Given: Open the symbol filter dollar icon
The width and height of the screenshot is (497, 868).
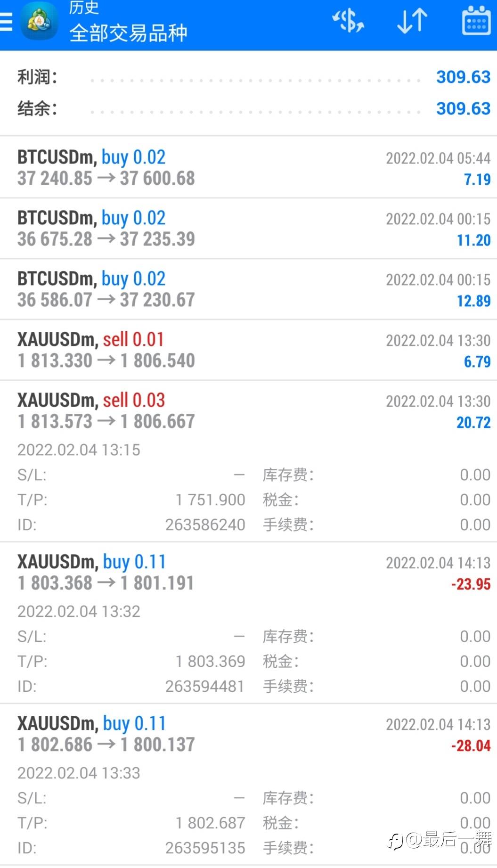Looking at the screenshot, I should coord(348,21).
